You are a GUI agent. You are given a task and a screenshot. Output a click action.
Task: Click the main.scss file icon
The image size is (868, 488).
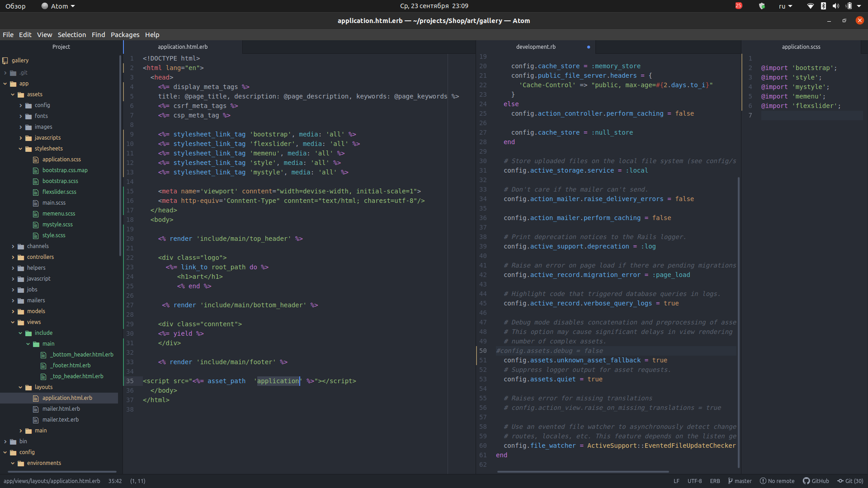tap(36, 203)
